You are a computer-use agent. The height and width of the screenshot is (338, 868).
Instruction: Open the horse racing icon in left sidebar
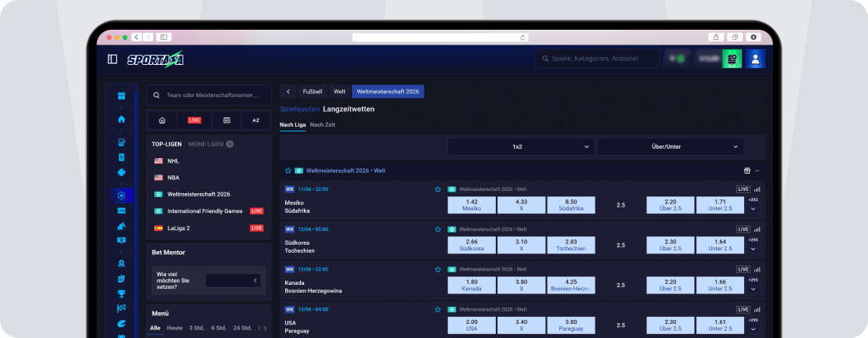(x=121, y=225)
